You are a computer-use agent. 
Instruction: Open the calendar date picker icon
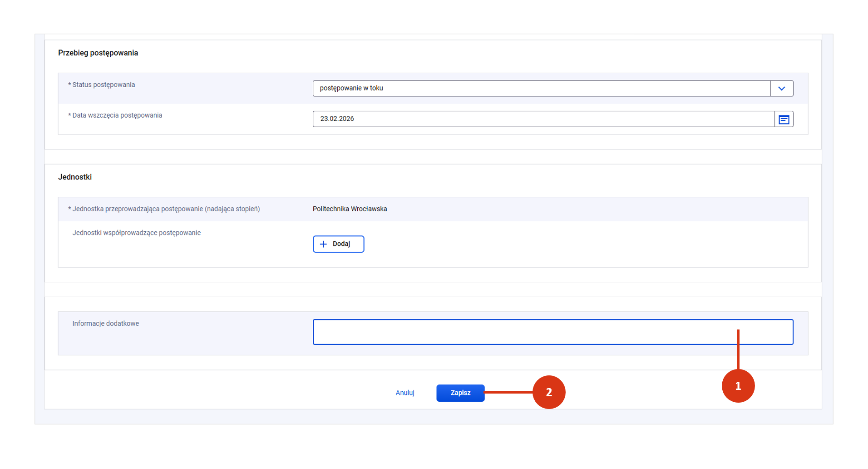784,120
